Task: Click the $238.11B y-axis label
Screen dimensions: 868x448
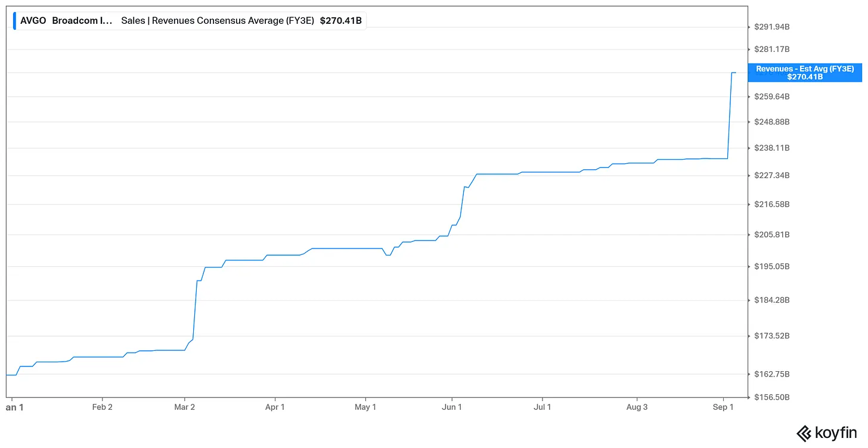Action: click(772, 148)
